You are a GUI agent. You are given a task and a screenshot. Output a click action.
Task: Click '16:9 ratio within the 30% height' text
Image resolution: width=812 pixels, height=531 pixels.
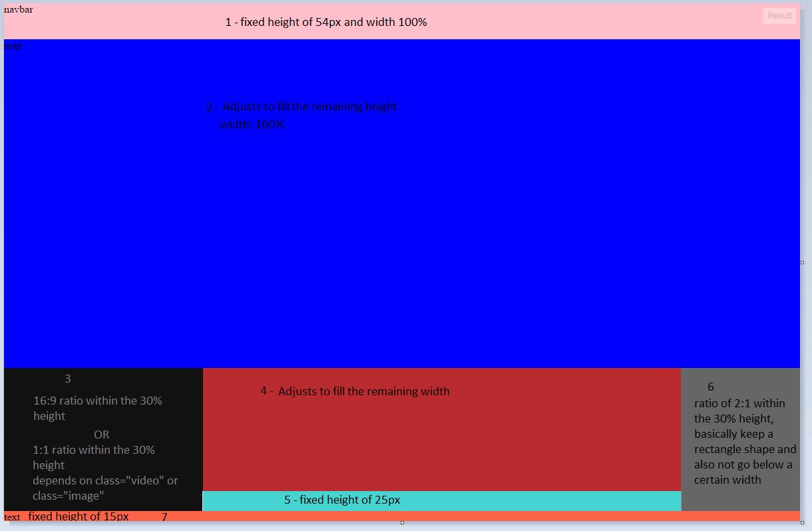pyautogui.click(x=98, y=409)
